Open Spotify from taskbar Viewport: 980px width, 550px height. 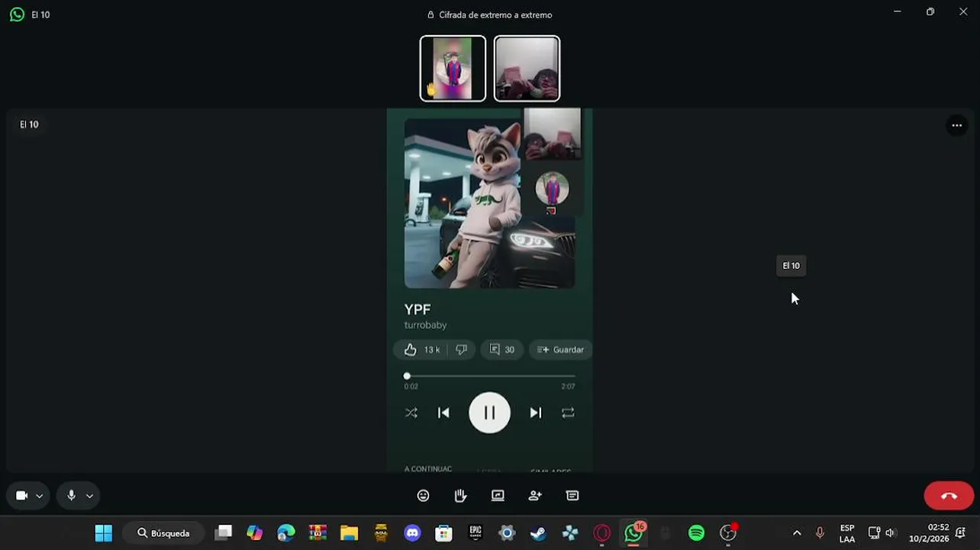[x=696, y=533]
